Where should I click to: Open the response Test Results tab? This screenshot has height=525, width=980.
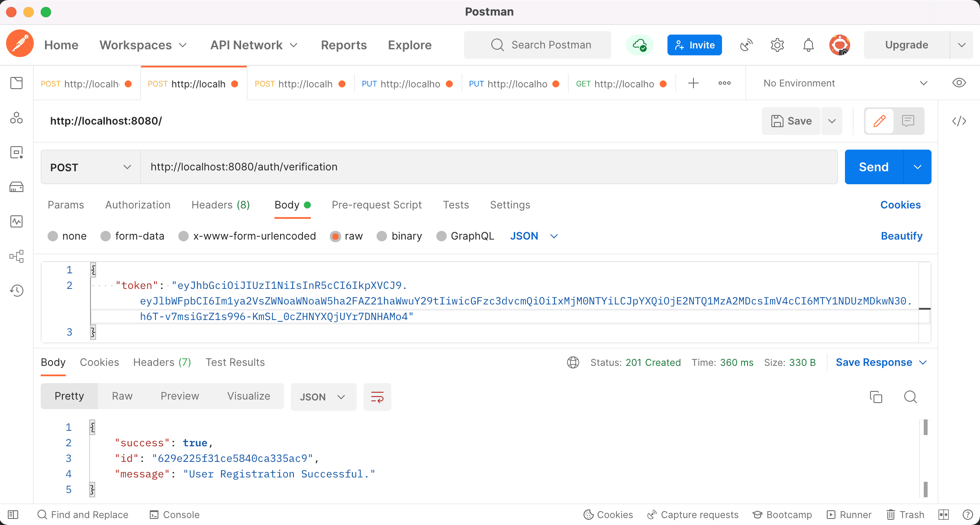[x=235, y=362]
